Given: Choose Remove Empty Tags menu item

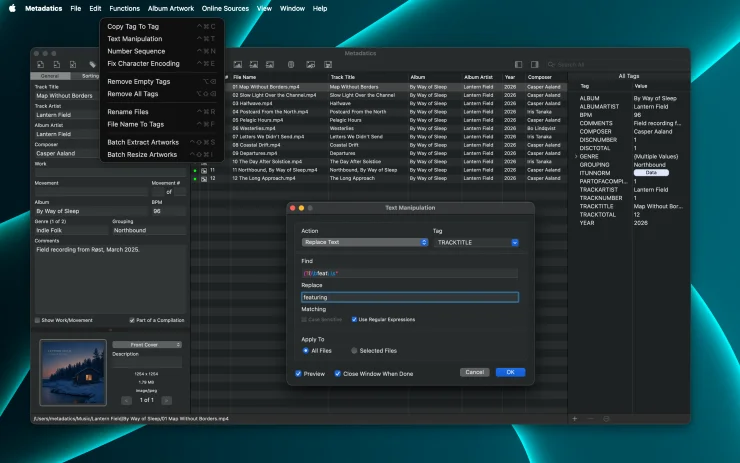Looking at the screenshot, I should (161, 82).
